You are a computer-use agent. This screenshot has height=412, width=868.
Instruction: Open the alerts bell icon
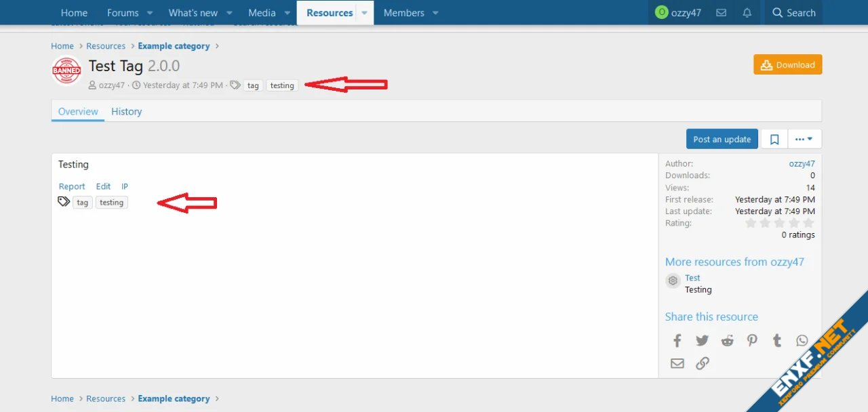click(x=747, y=13)
